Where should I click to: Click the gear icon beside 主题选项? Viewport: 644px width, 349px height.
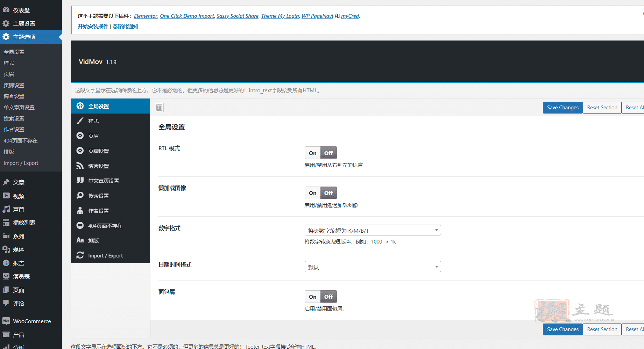6,37
